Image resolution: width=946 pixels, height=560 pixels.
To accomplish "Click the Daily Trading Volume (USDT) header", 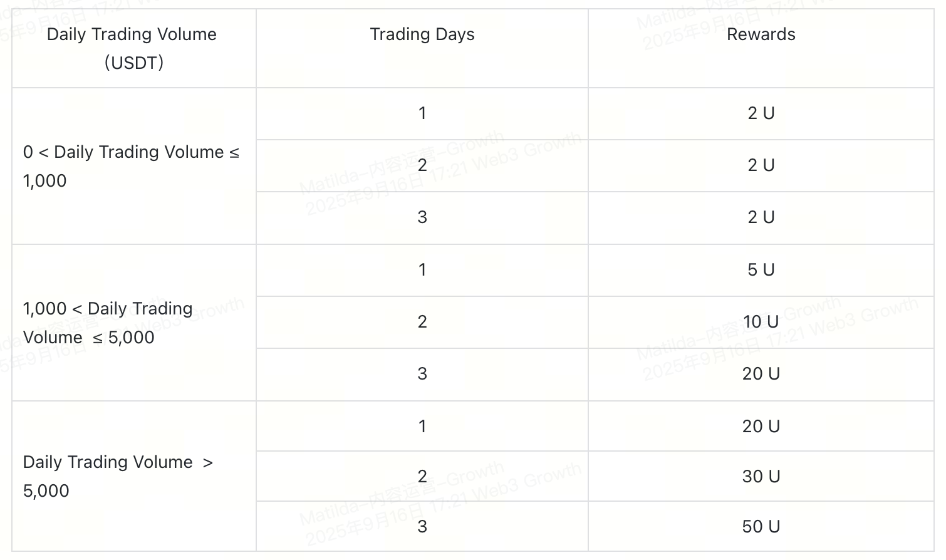I will tap(133, 48).
